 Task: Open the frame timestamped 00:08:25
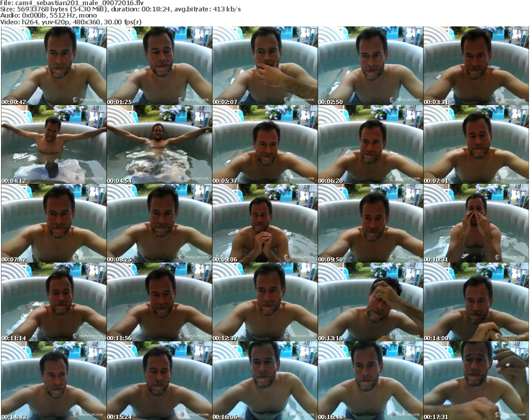(x=159, y=224)
